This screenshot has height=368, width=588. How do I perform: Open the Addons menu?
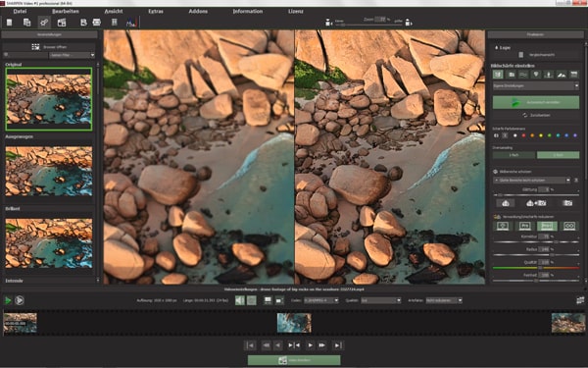click(x=198, y=11)
